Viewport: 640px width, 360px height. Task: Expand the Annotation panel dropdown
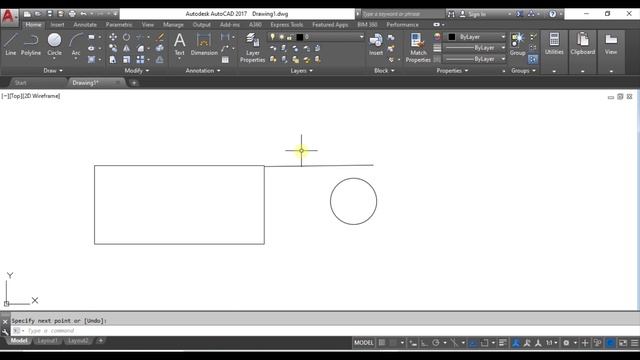[203, 71]
